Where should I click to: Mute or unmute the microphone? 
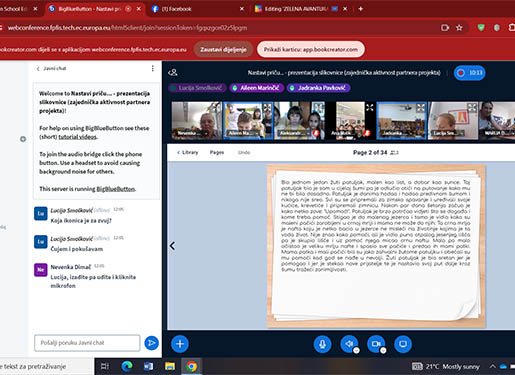pyautogui.click(x=322, y=344)
